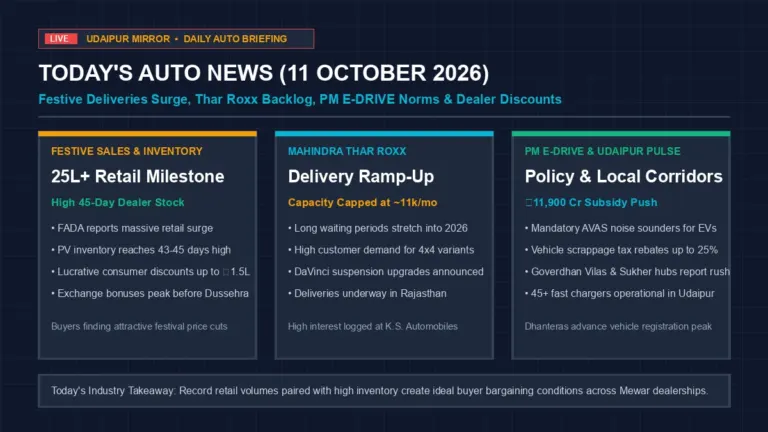Click 'High customer demand for 4x4 variants' bullet
Image resolution: width=768 pixels, height=432 pixels.
coord(381,250)
